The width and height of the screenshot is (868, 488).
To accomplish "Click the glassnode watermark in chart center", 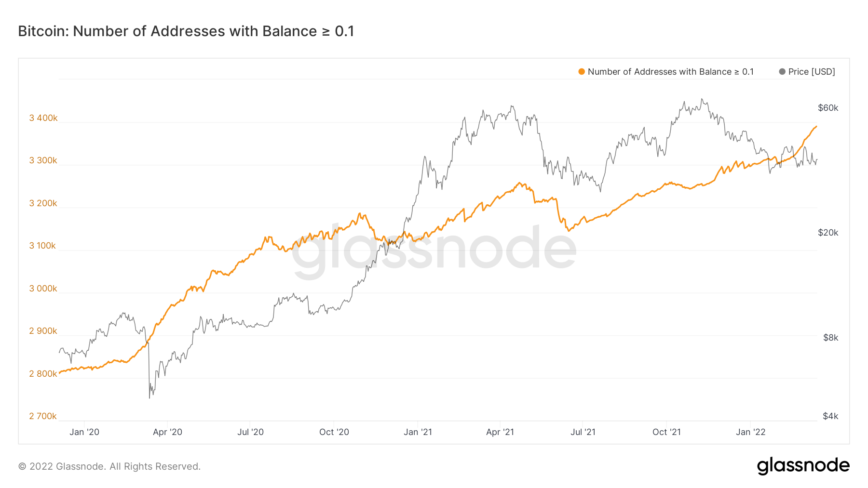I will pos(434,250).
